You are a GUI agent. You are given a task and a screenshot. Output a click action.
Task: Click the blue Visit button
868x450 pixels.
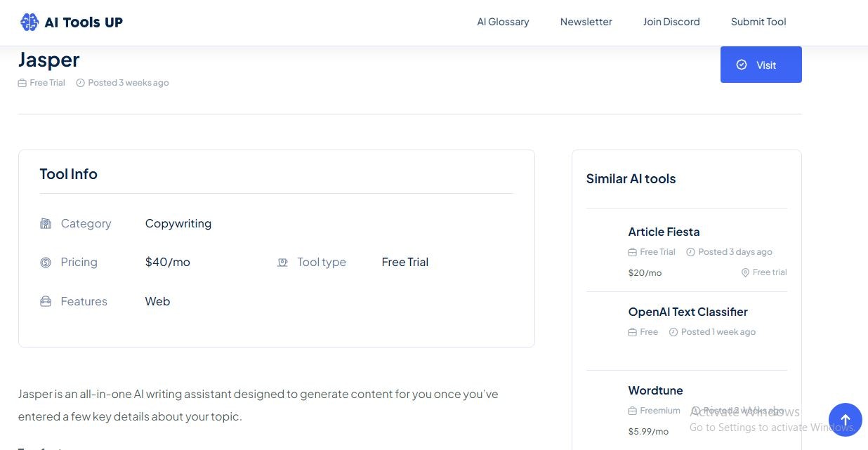[x=761, y=65]
